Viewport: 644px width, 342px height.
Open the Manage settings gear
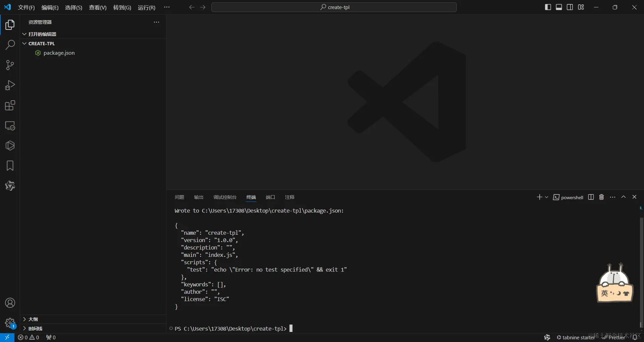click(10, 323)
